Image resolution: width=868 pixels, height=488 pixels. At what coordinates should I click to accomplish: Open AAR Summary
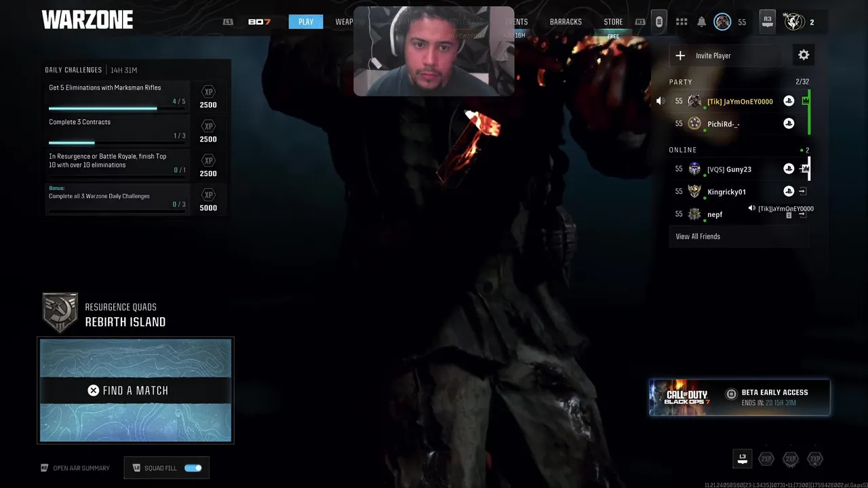tap(75, 468)
